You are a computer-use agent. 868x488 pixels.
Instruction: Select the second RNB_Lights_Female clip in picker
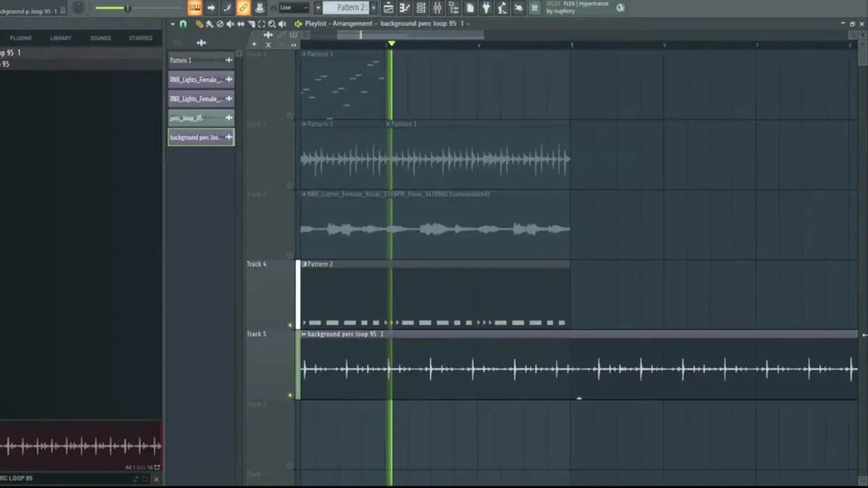click(x=201, y=98)
